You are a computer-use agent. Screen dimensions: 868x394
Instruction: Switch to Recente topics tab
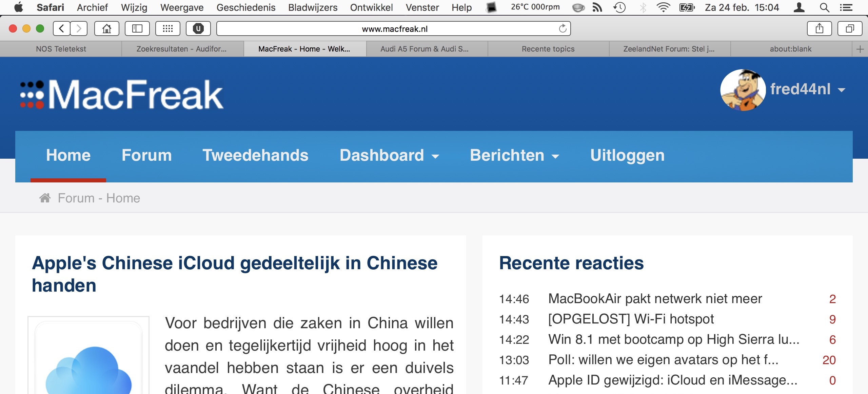pyautogui.click(x=548, y=49)
